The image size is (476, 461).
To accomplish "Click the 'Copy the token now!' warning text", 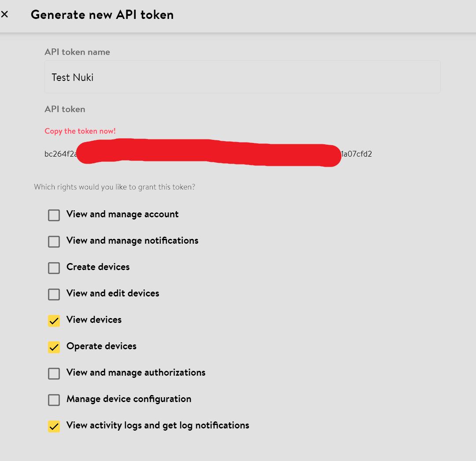I will tap(80, 131).
